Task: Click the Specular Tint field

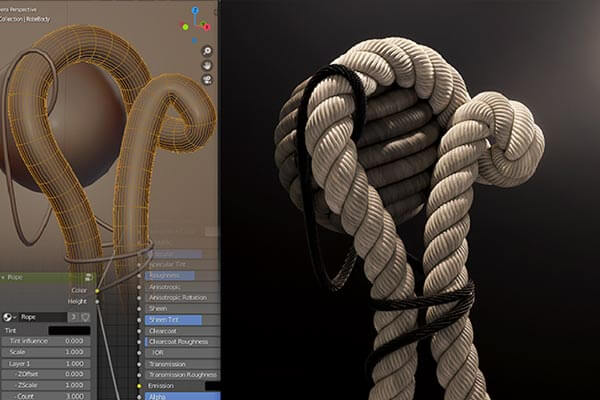Action: click(182, 264)
